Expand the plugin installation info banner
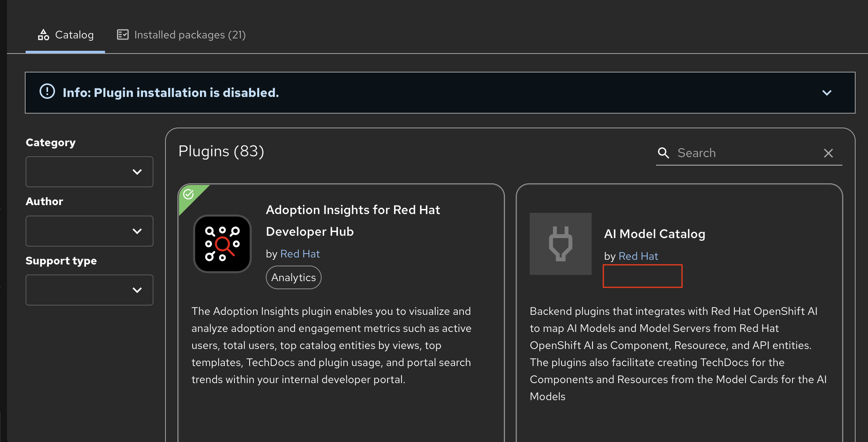 [x=827, y=93]
